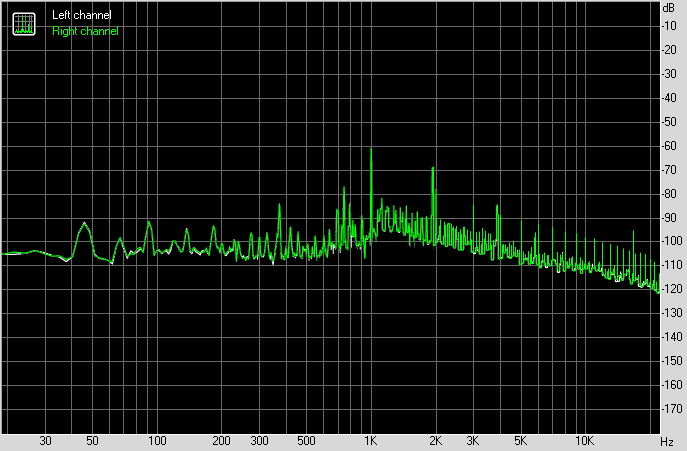Click the "-10" dB axis label
Screen dimensions: 687x451
(x=669, y=26)
